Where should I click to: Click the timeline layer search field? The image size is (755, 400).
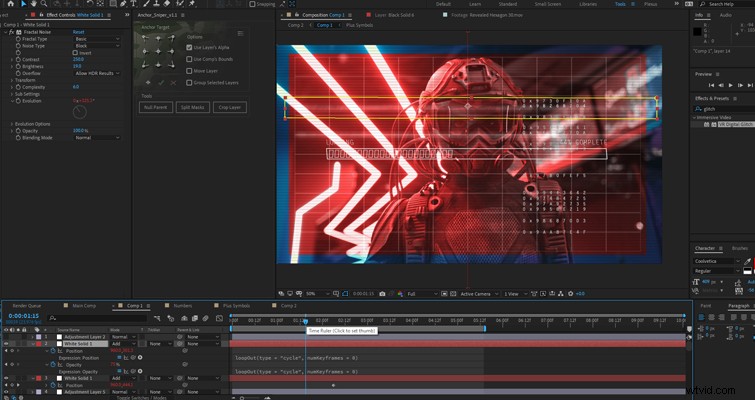coord(99,318)
